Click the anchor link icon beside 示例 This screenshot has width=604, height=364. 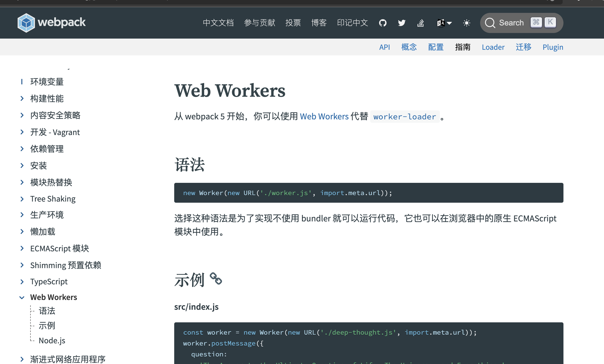[216, 279]
